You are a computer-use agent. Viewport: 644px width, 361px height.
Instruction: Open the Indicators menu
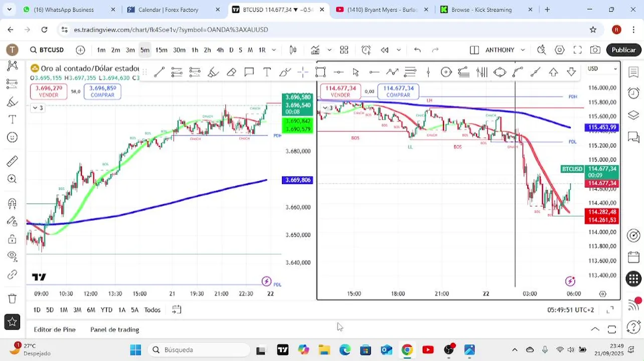click(x=315, y=50)
